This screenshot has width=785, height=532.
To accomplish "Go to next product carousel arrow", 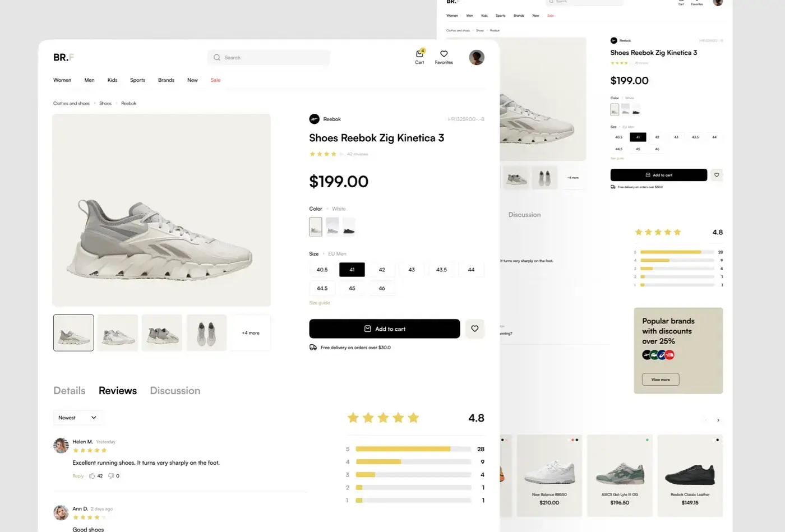I will point(718,420).
